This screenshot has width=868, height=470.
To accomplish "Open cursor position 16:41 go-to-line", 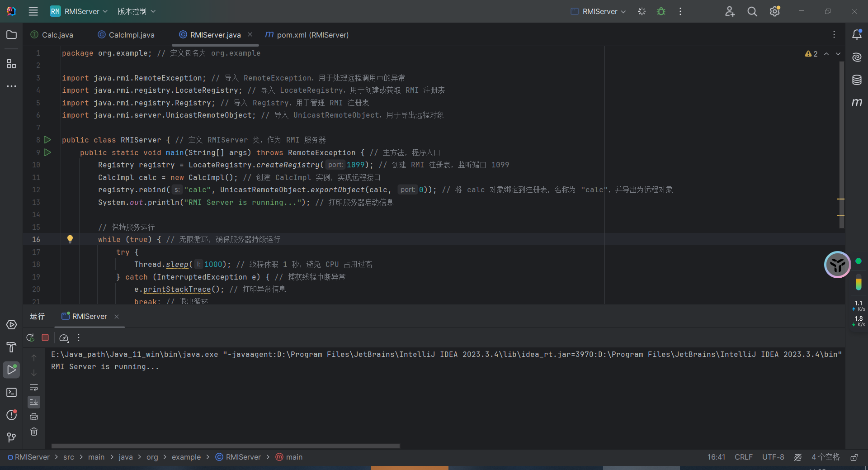I will (716, 457).
